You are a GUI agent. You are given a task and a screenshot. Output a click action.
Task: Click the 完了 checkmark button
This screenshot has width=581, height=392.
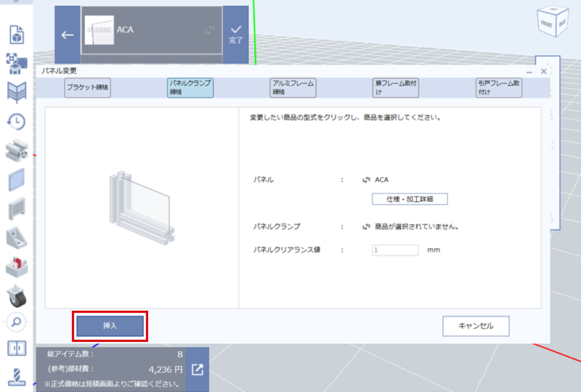(235, 34)
